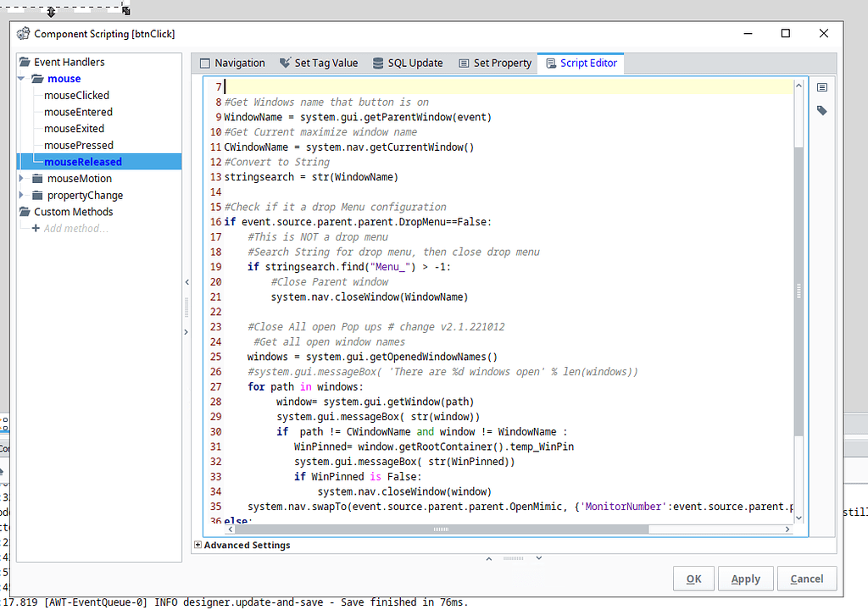This screenshot has width=868, height=610.
Task: Switch to the SQL Update tab
Action: coord(415,62)
